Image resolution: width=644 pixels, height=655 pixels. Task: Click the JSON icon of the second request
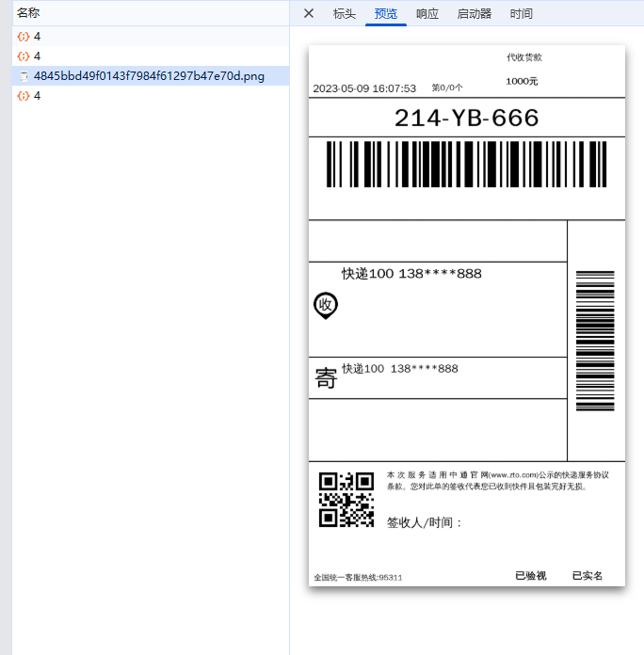tap(24, 56)
